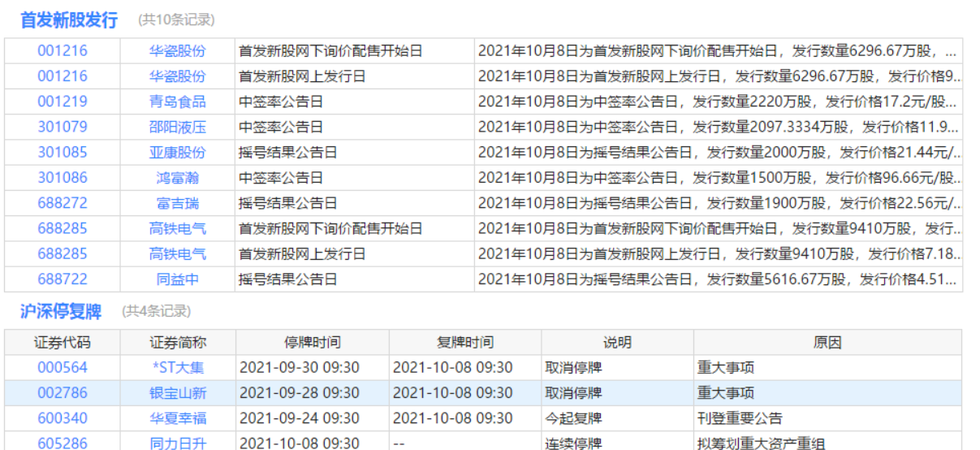
Task: Click 同力日升 suspension time 2021-10-08 09:30
Action: coord(300,444)
